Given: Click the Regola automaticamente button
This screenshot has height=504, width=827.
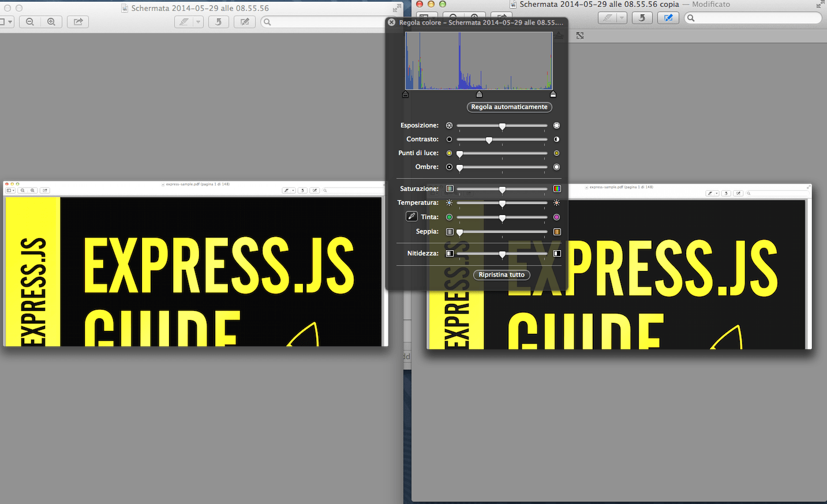Looking at the screenshot, I should (509, 107).
